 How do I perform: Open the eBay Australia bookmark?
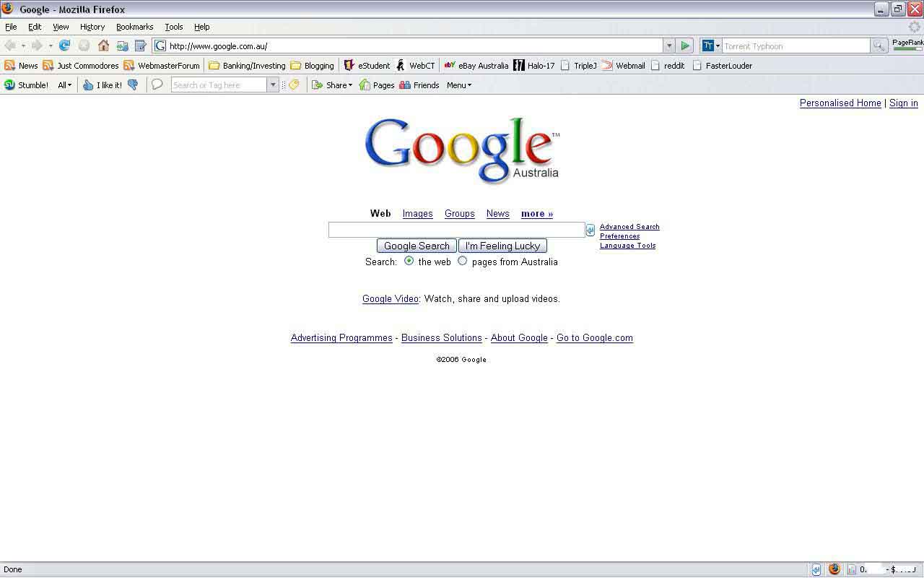[476, 66]
